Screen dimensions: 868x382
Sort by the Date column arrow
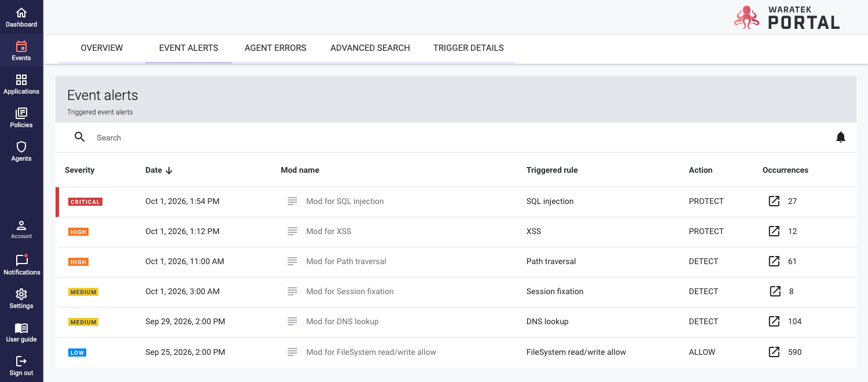click(169, 170)
